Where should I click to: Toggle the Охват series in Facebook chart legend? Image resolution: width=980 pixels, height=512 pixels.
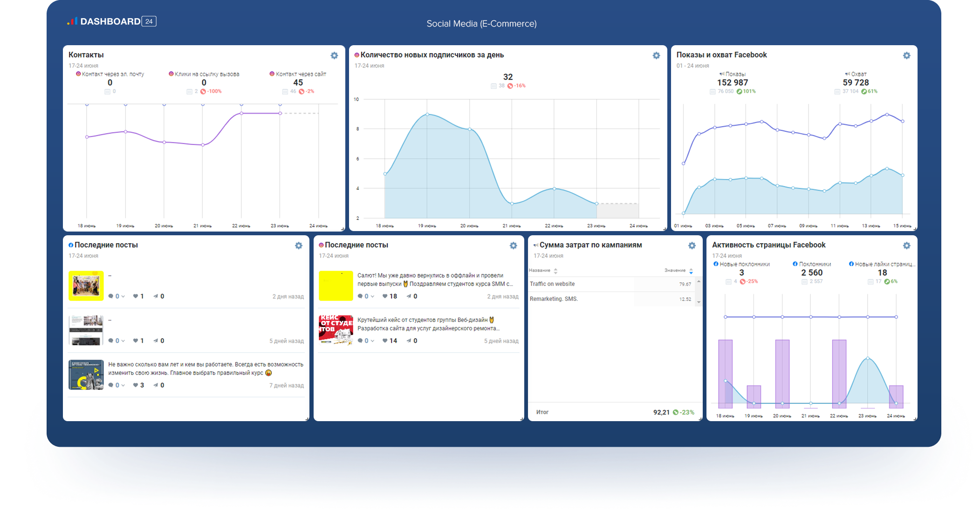(x=856, y=74)
